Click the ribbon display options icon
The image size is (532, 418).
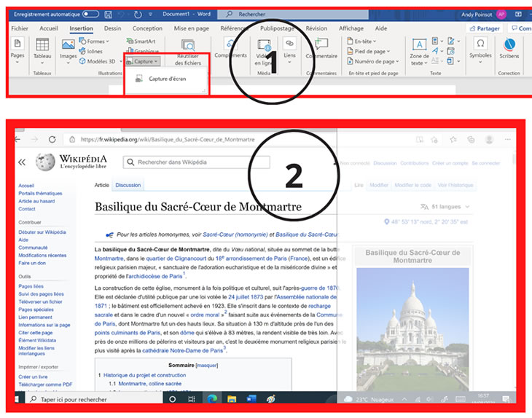pyautogui.click(x=518, y=15)
